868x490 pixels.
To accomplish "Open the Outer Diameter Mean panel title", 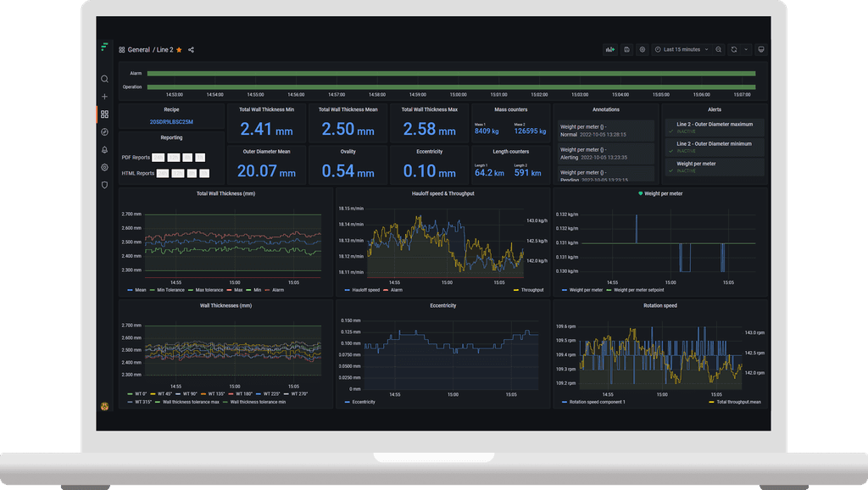I will (x=266, y=152).
